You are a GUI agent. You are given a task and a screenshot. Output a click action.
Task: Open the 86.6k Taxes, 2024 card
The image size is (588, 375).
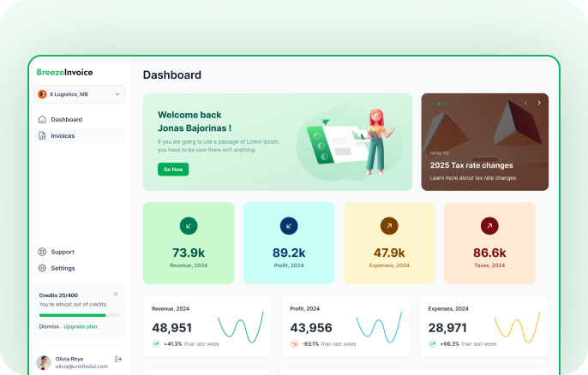(x=489, y=243)
